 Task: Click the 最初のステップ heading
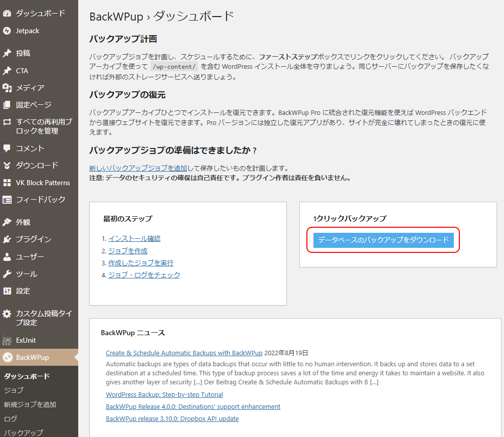[127, 219]
